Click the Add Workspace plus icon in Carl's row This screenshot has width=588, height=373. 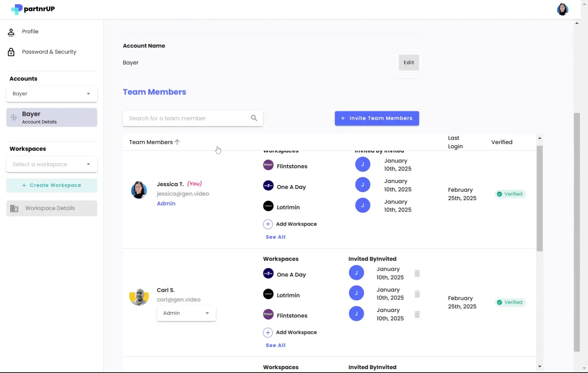click(x=268, y=332)
